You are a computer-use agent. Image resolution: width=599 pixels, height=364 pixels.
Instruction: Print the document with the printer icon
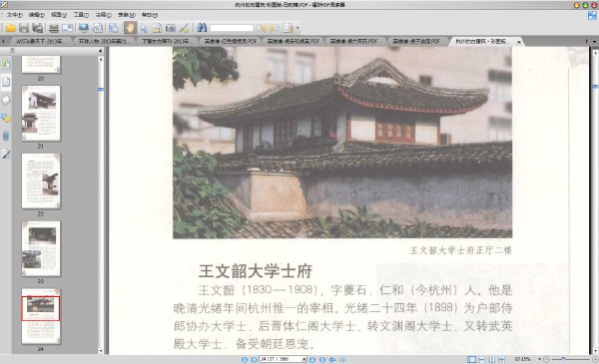[x=54, y=28]
